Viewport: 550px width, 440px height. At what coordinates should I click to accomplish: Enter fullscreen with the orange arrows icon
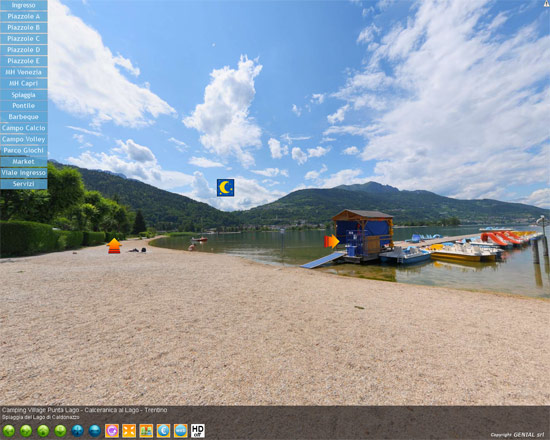tap(129, 431)
